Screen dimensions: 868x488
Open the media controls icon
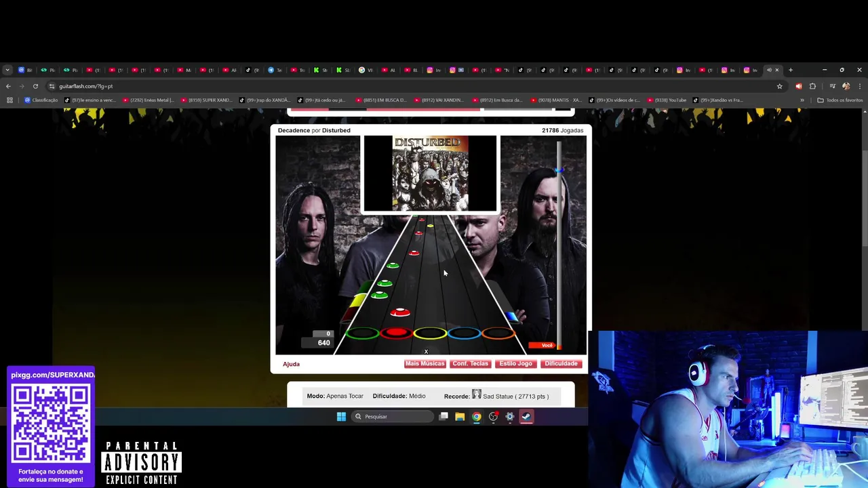point(832,86)
